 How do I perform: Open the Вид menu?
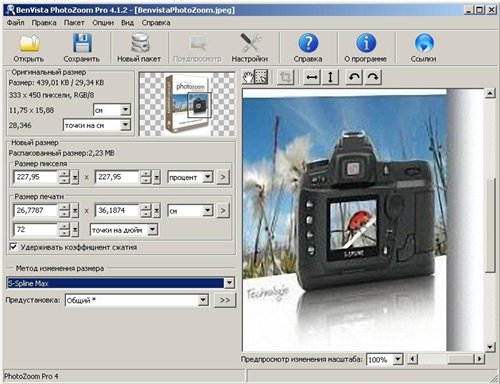click(127, 23)
